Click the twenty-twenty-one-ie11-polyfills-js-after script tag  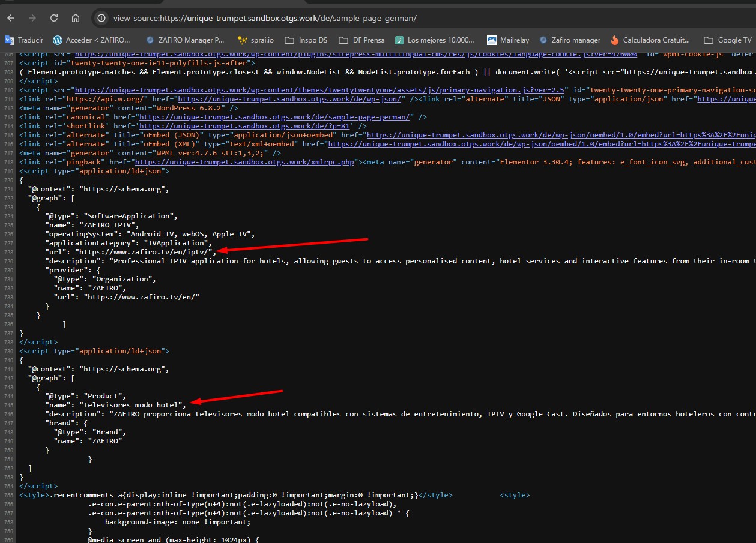click(x=138, y=63)
